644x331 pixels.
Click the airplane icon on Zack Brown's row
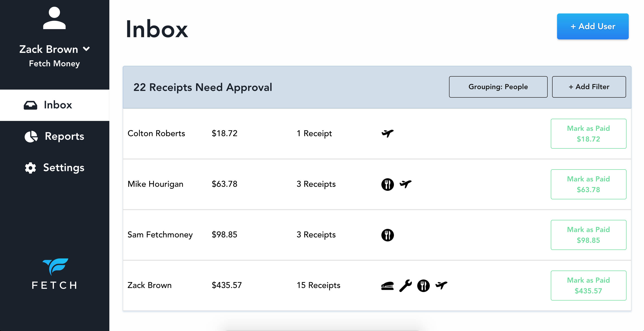[x=441, y=285]
